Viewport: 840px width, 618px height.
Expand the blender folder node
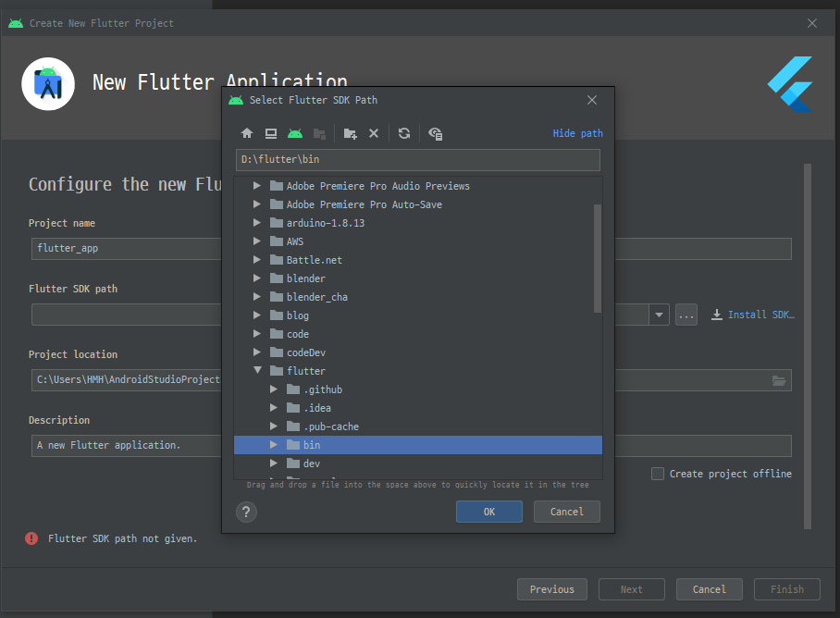pyautogui.click(x=257, y=278)
